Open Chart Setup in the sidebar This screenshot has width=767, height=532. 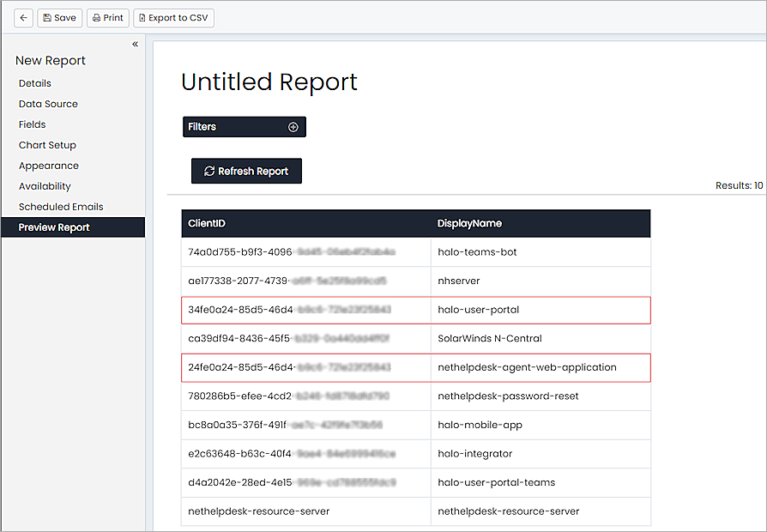tap(47, 145)
